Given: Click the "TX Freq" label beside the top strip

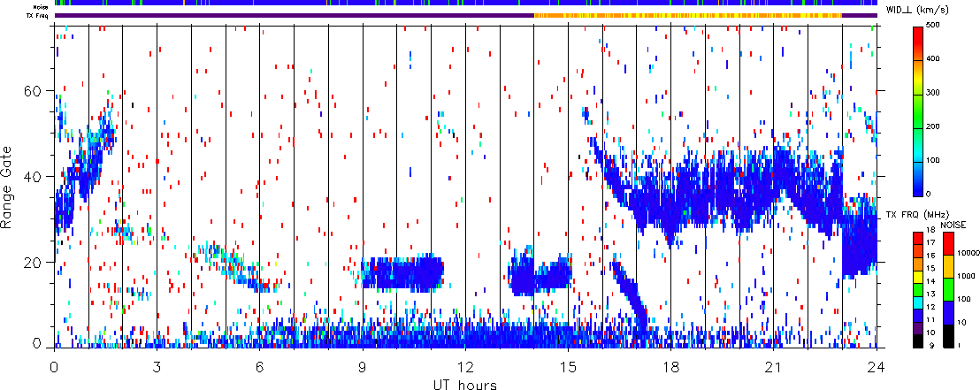Looking at the screenshot, I should [x=39, y=15].
